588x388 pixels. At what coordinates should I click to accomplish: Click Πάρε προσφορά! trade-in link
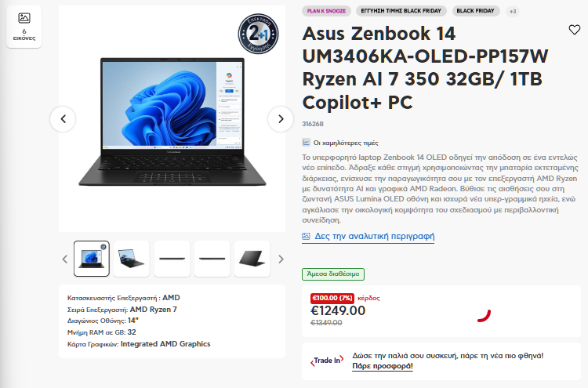click(x=382, y=366)
